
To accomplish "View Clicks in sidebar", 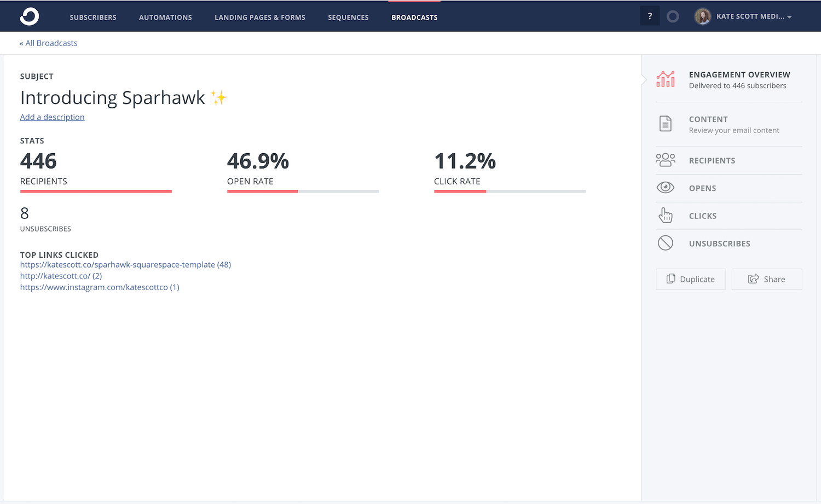I will pos(703,216).
